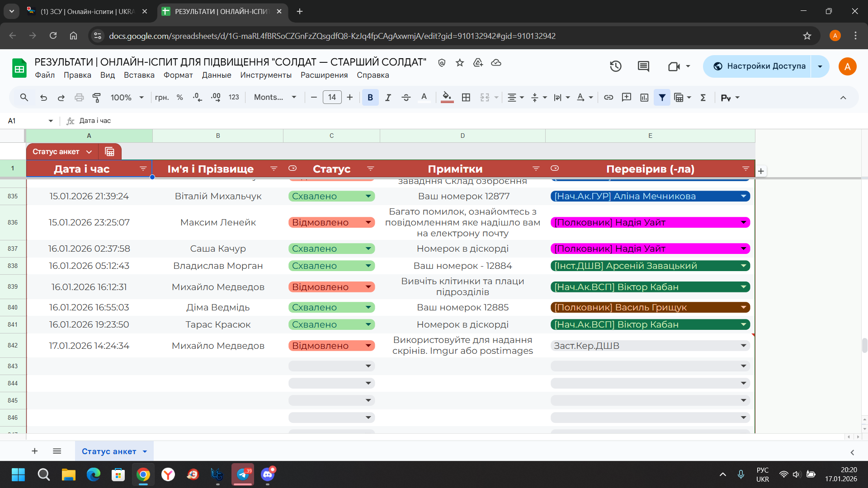Open the borders tool icon
This screenshot has width=868, height=488.
pos(466,98)
